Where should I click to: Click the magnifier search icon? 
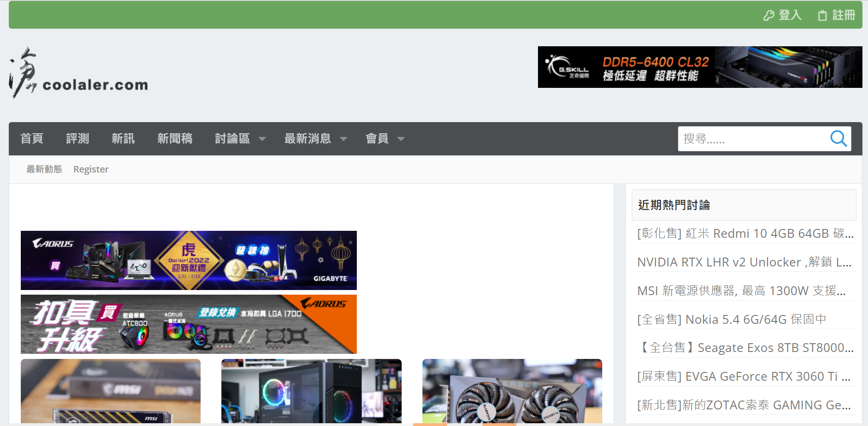tap(838, 138)
